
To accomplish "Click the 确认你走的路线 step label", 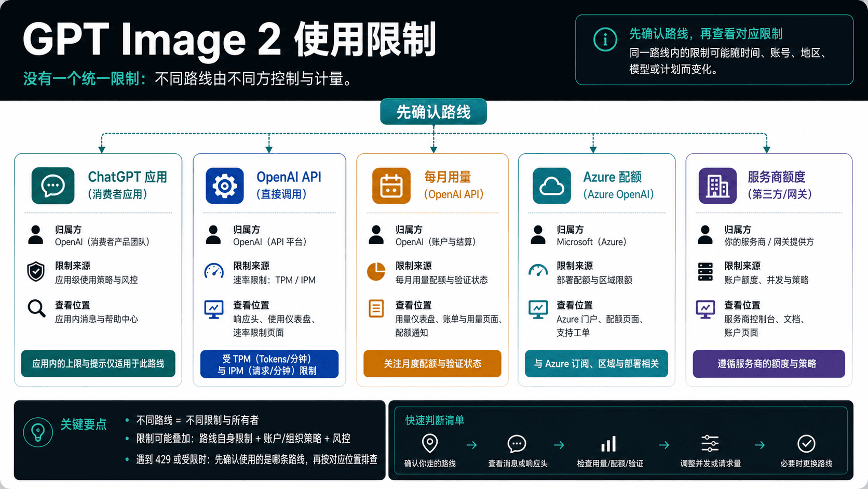I will point(430,463).
